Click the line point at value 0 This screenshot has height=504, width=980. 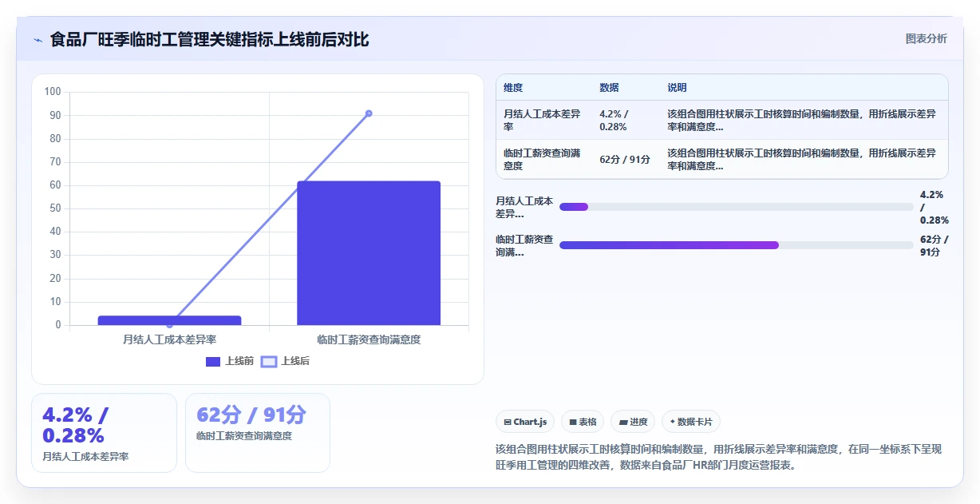[x=169, y=324]
